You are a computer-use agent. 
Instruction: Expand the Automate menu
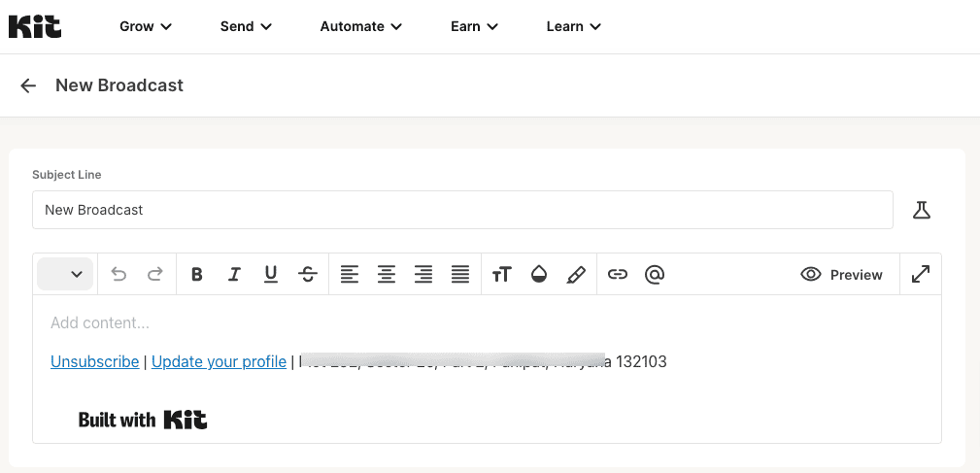click(360, 26)
